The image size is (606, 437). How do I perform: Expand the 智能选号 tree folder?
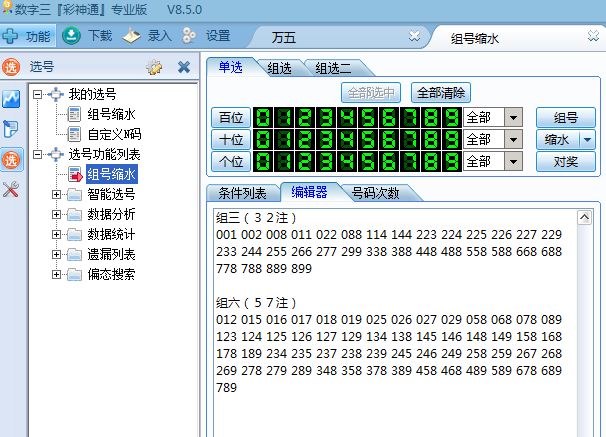[x=56, y=194]
